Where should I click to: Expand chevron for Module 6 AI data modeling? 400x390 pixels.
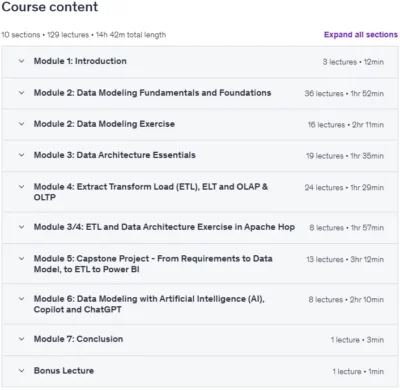pos(21,299)
